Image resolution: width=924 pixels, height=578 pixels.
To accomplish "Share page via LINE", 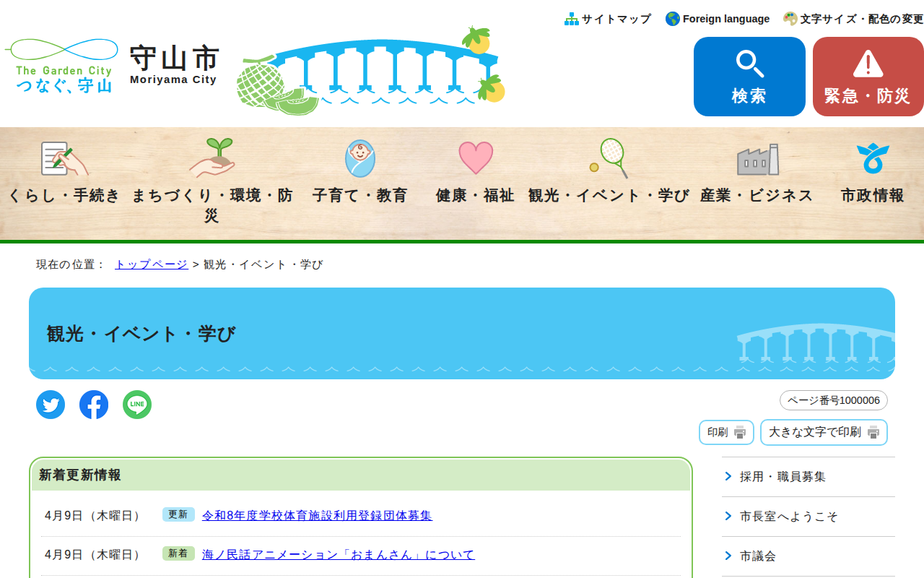I will [137, 405].
